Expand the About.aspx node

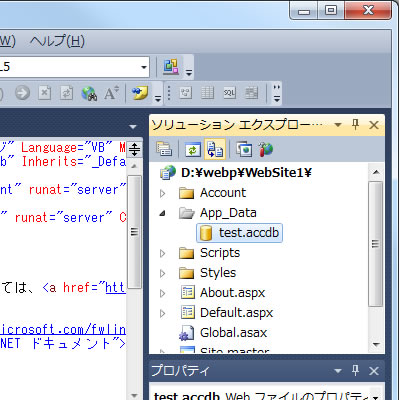click(162, 293)
